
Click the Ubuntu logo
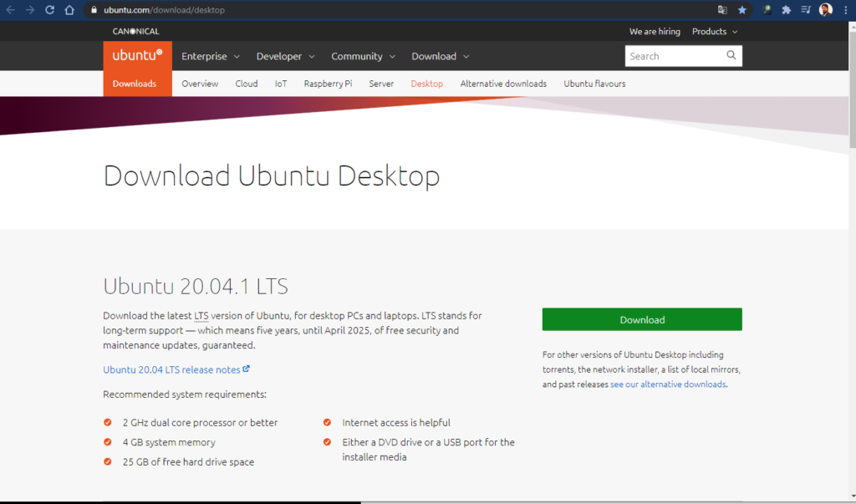(x=137, y=56)
